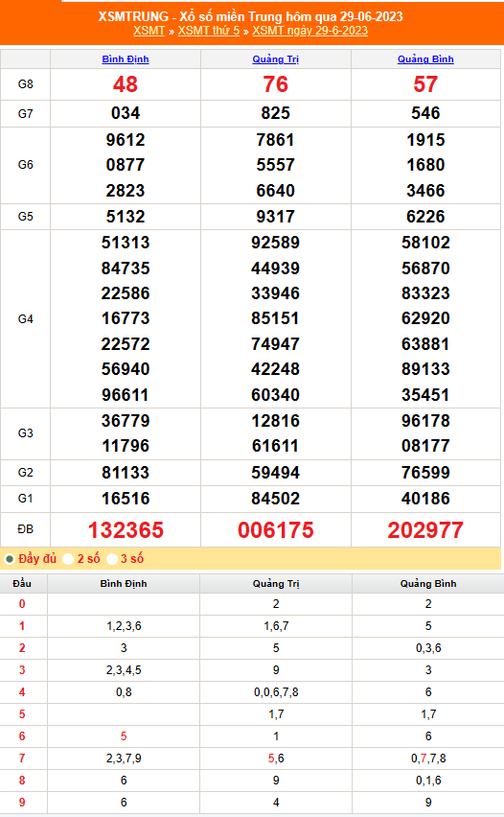Screen dimensions: 504x817
Task: Select the 2 số radio option
Action: tap(68, 559)
